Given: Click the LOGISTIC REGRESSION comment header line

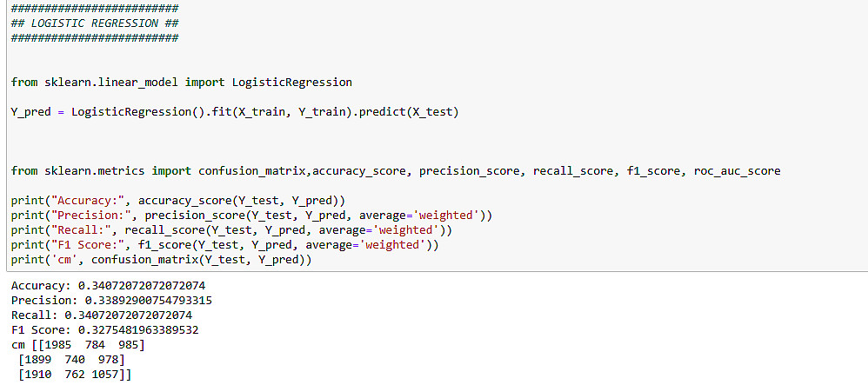Looking at the screenshot, I should 95,23.
